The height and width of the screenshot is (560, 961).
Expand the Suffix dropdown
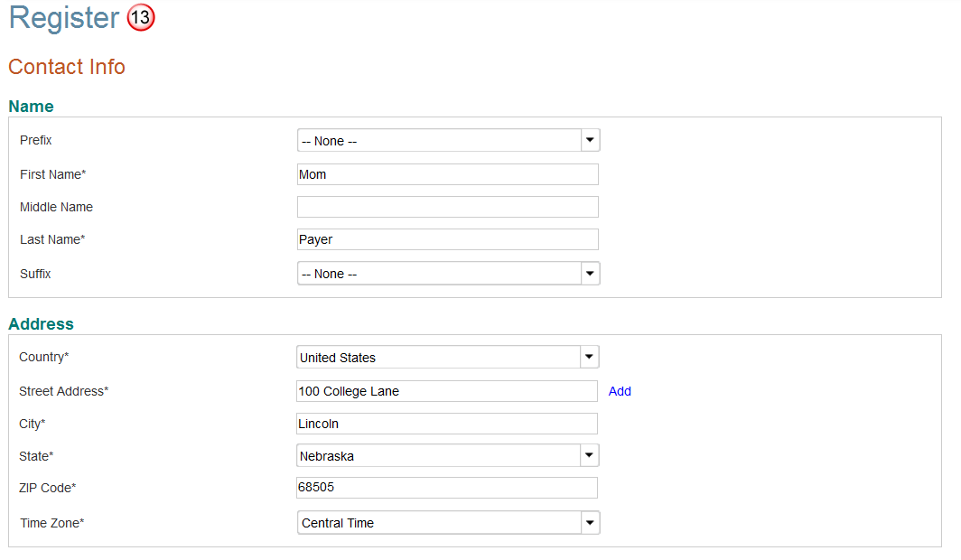448,274
